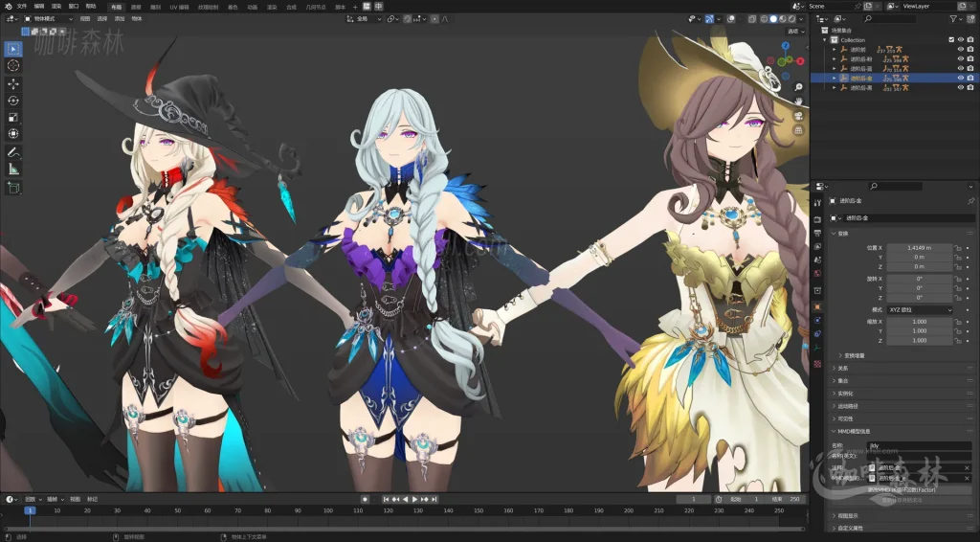Open the World properties tab

point(817,273)
